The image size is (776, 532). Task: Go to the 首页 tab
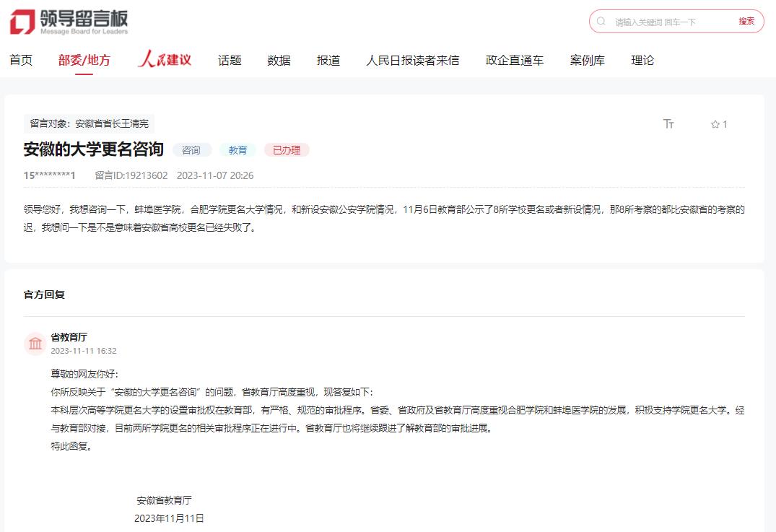pyautogui.click(x=21, y=61)
